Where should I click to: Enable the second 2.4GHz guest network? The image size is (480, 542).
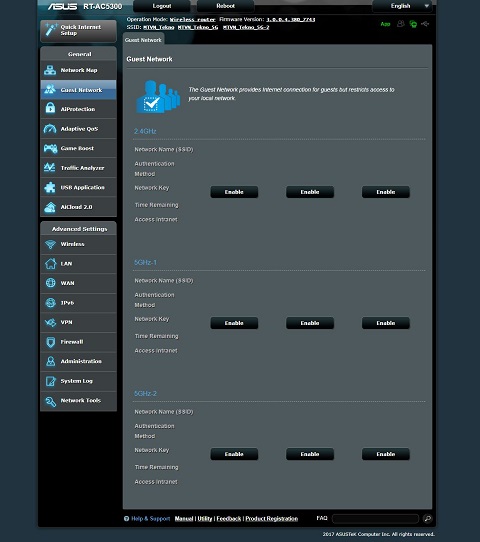point(310,192)
